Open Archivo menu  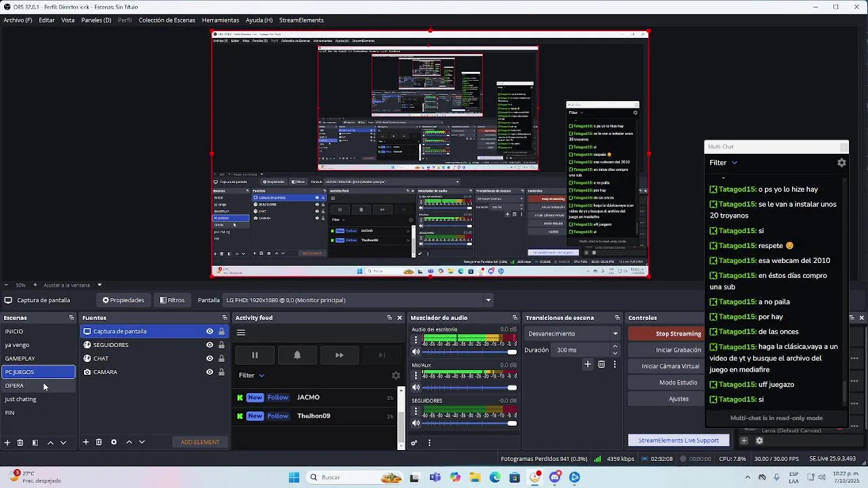click(x=18, y=20)
